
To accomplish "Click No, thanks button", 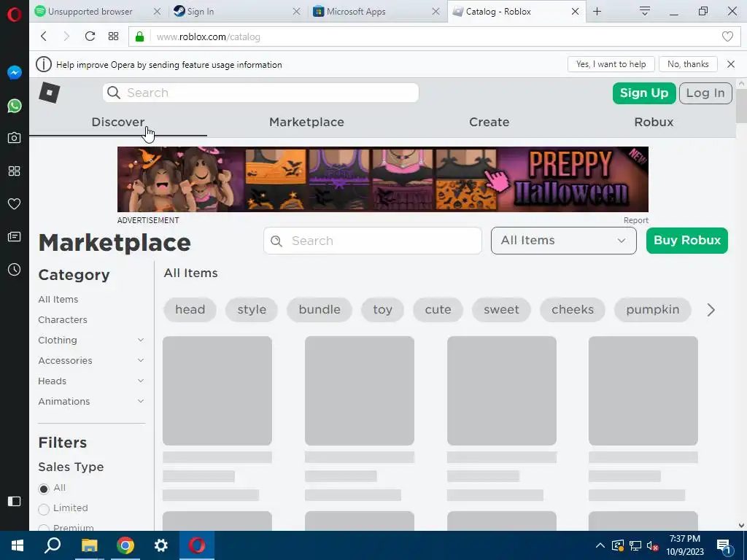I will tap(688, 64).
